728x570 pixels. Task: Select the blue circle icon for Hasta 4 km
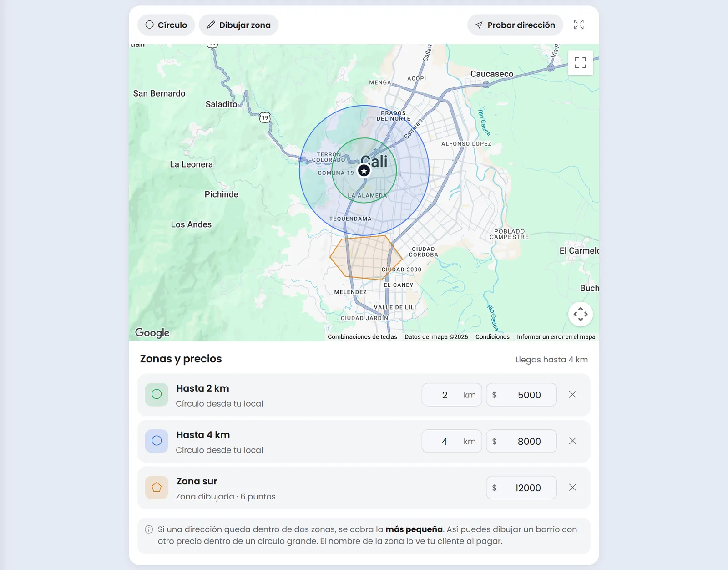pyautogui.click(x=157, y=441)
